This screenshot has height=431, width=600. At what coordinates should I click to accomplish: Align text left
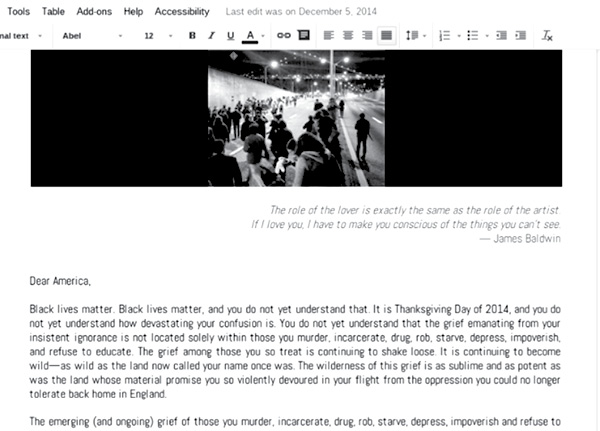pos(329,36)
